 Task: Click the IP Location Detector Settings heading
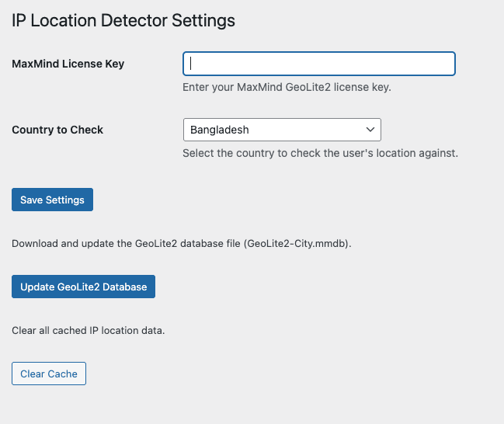click(123, 20)
